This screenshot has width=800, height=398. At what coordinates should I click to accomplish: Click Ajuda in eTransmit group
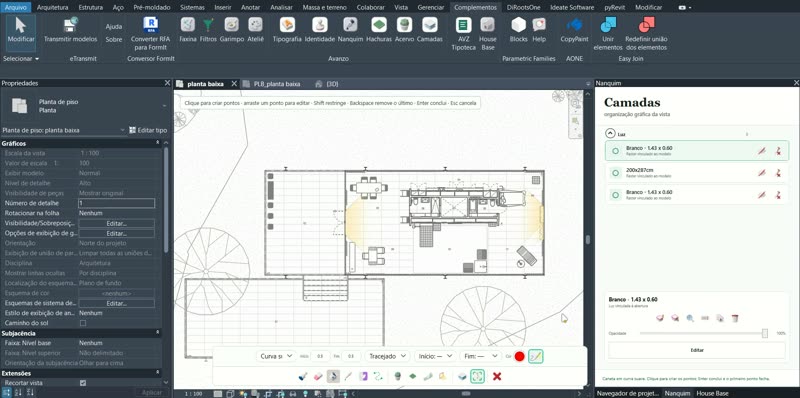[114, 26]
